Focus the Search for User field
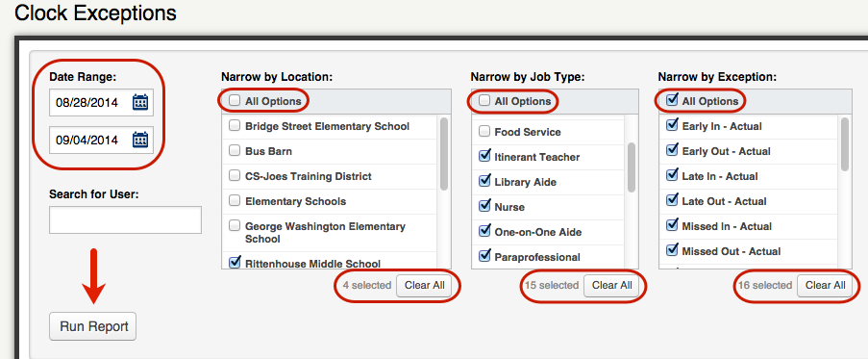 (125, 220)
